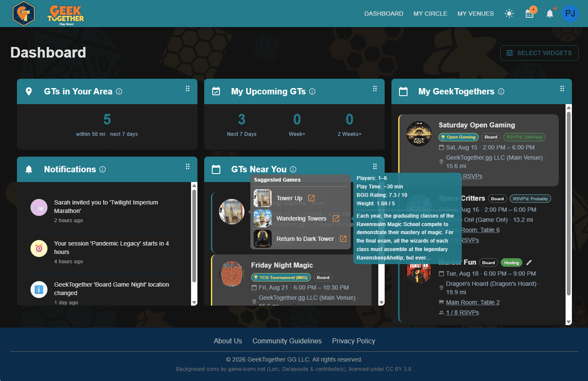Show info for My Upcoming GTs
The width and height of the screenshot is (588, 381).
click(312, 91)
